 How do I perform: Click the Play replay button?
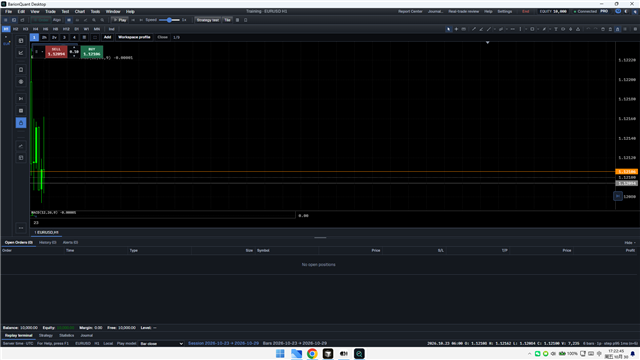[x=120, y=20]
